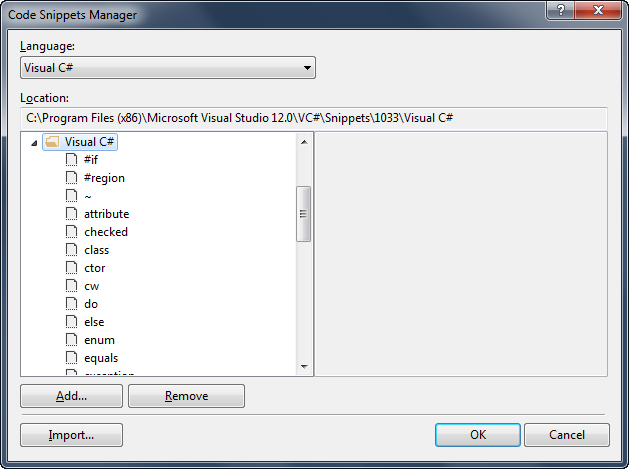Select the attribute snippet
Viewport: 629px width, 469px height.
107,214
